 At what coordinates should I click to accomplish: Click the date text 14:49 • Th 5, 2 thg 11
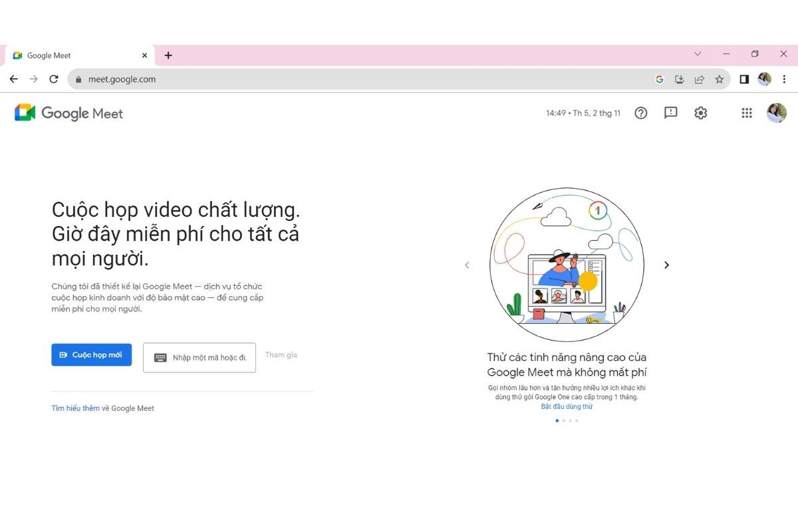[583, 113]
